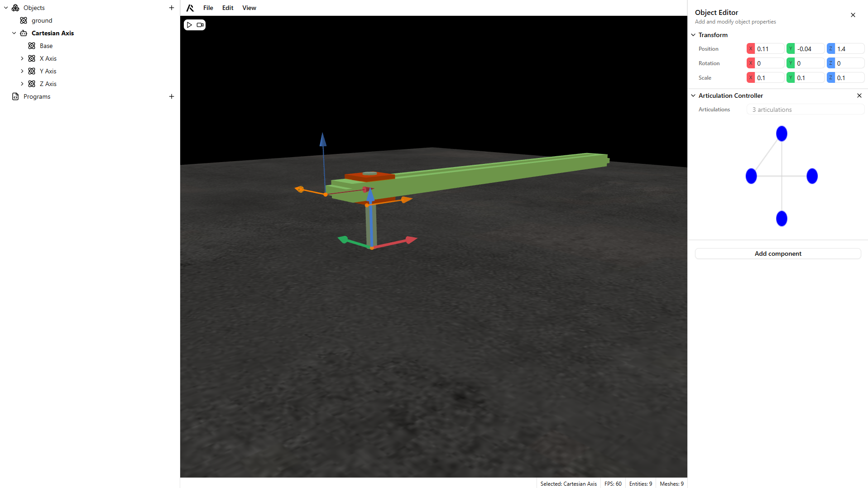868x488 pixels.
Task: Click the Position X input field
Action: 769,49
